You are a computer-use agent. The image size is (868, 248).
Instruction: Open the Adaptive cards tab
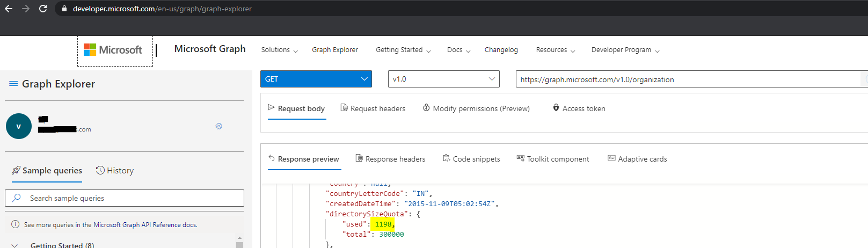[637, 159]
